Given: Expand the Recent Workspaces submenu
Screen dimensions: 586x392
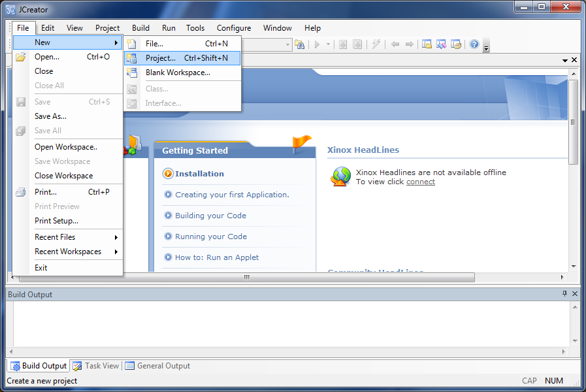Looking at the screenshot, I should pyautogui.click(x=68, y=252).
